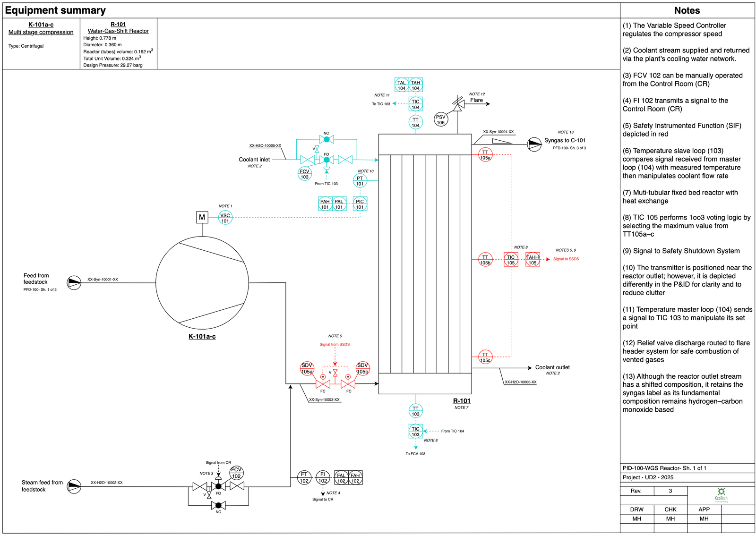The height and width of the screenshot is (535, 756).
Task: Select the Equipment summary header
Action: coord(57,10)
